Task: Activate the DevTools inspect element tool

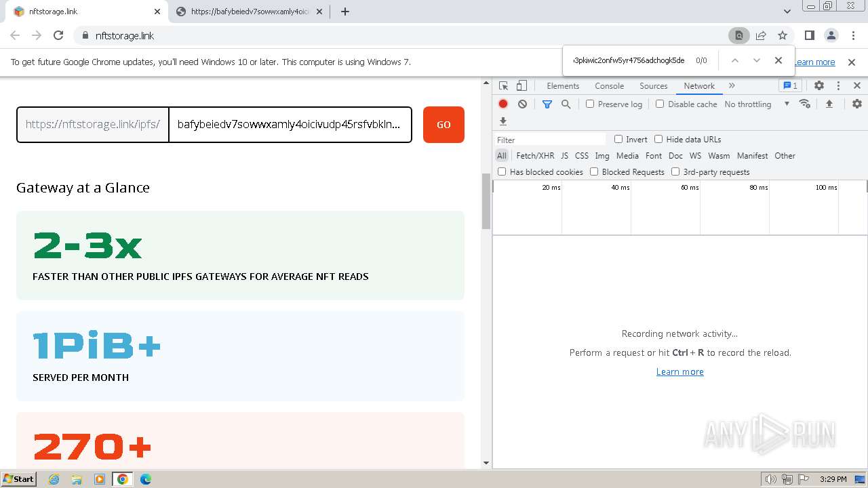Action: tap(503, 86)
